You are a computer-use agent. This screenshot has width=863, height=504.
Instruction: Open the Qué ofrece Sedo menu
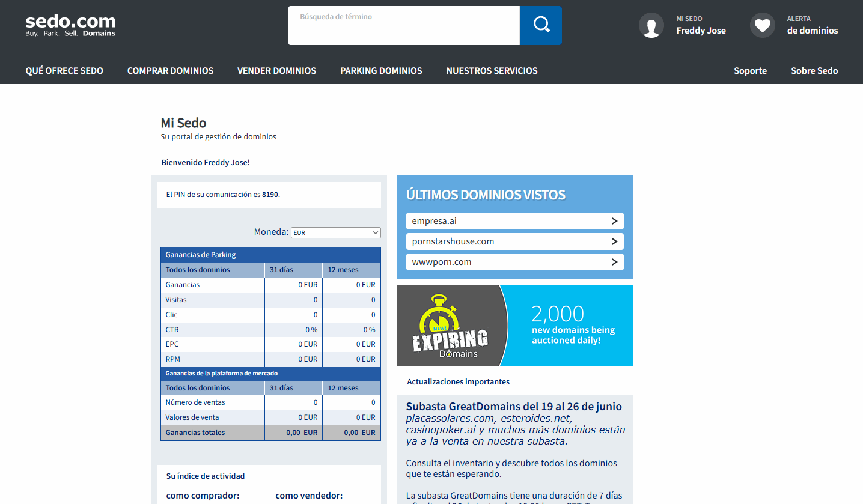(x=64, y=71)
